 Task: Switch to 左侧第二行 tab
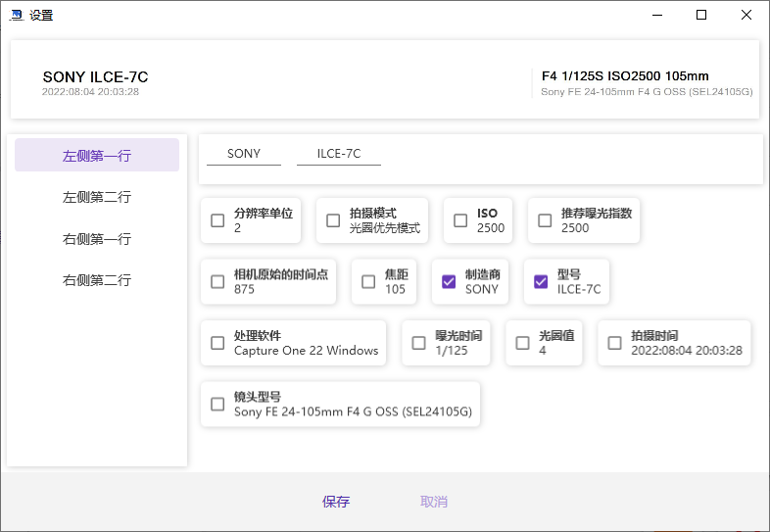coord(97,197)
